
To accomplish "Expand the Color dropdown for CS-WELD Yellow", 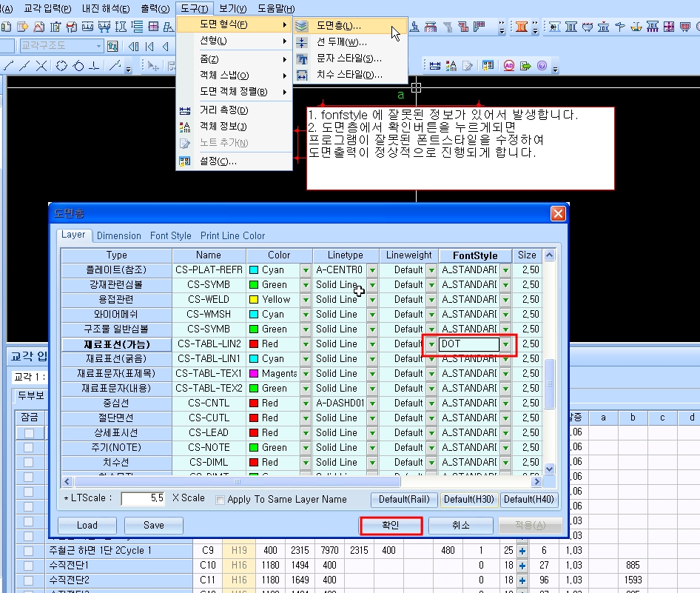I will tap(306, 300).
